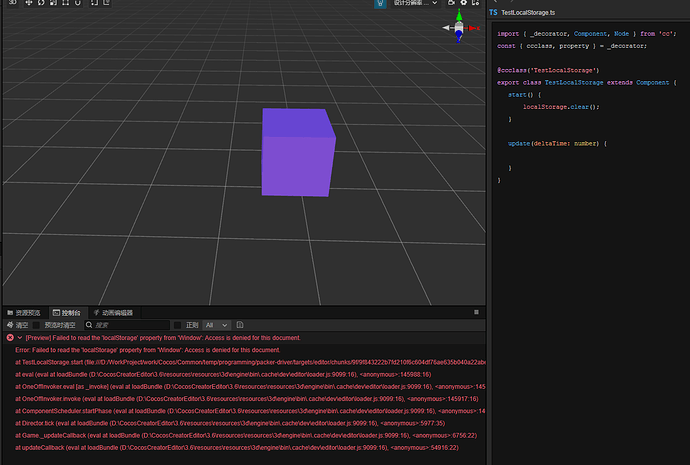Click the scene camera icon in toolbar

[x=451, y=3]
